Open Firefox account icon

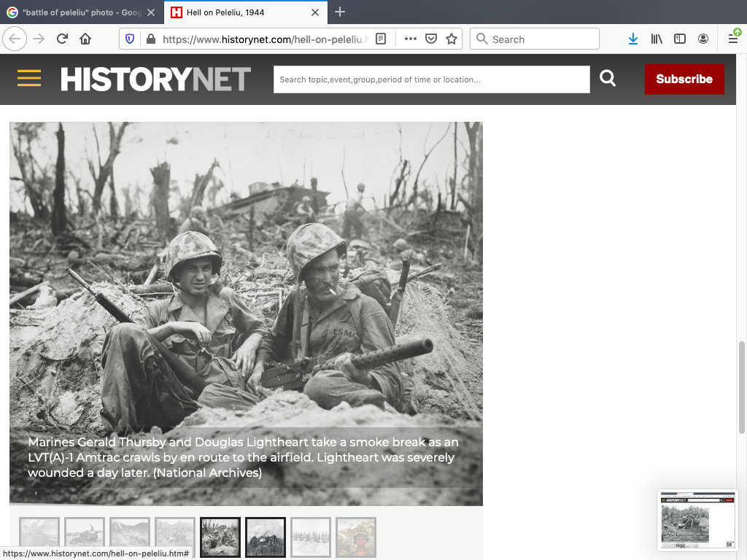(x=703, y=39)
